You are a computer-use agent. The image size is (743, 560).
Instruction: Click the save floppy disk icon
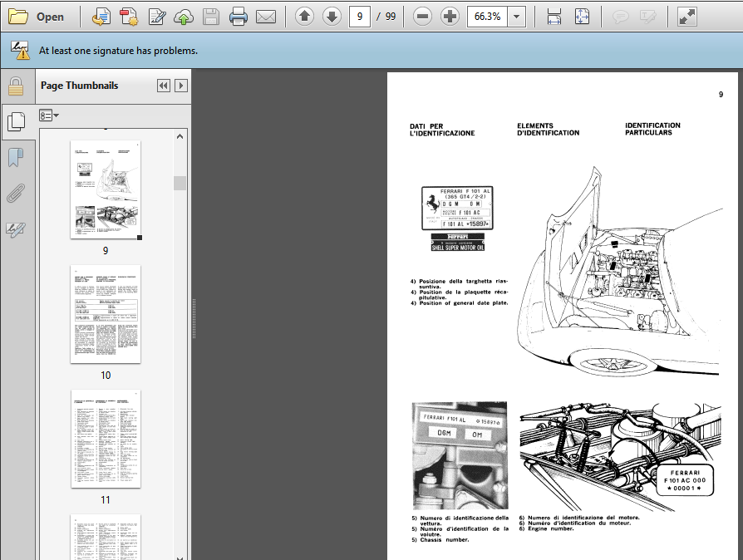pos(211,17)
